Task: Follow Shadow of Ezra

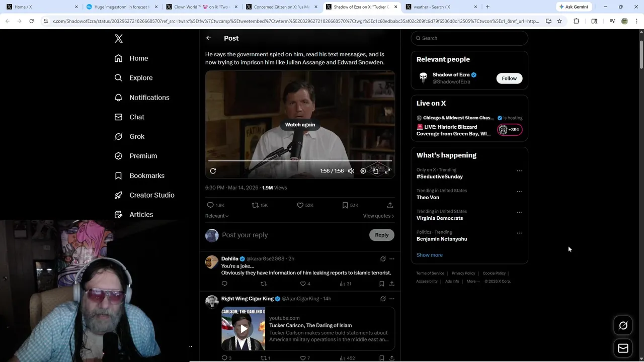Action: [509, 78]
